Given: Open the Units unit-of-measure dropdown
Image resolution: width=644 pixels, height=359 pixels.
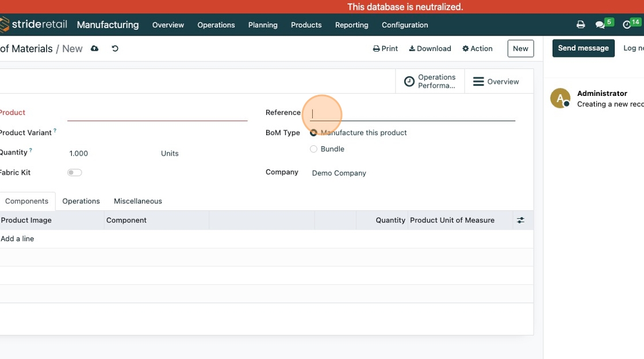Looking at the screenshot, I should (x=170, y=153).
